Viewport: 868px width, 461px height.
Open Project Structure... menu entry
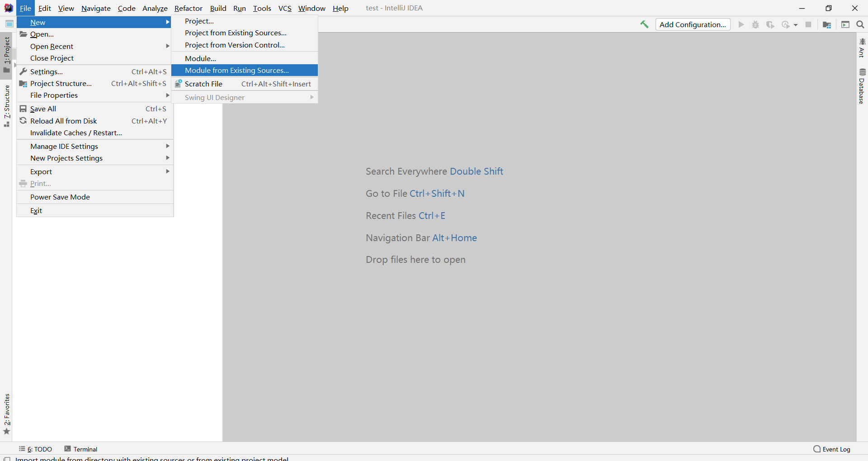95,83
